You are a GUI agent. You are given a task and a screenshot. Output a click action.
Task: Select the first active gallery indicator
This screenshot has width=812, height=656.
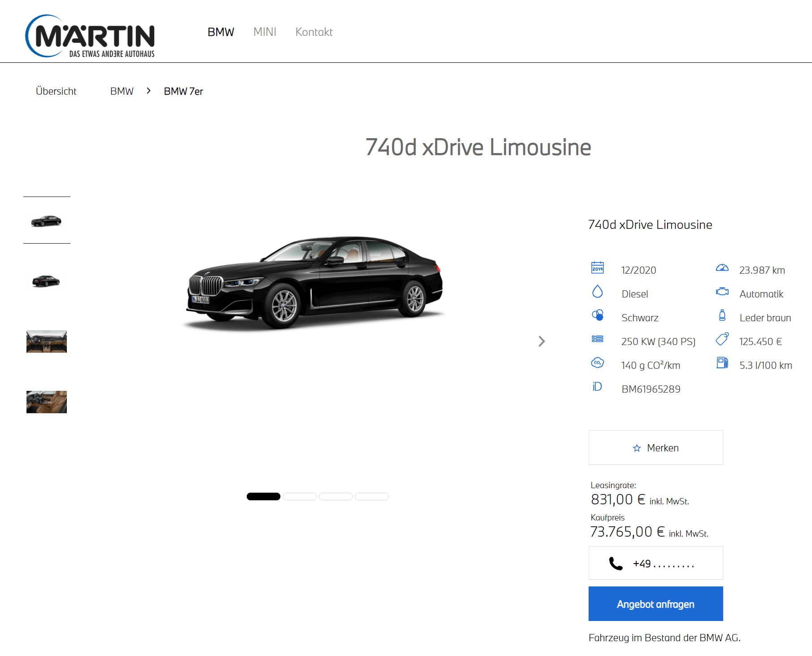(263, 496)
